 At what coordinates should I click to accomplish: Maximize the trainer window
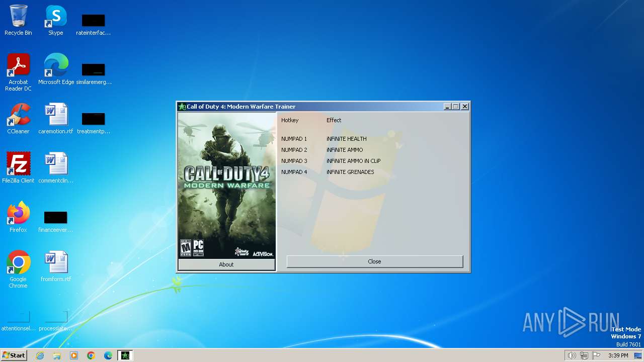coord(456,107)
